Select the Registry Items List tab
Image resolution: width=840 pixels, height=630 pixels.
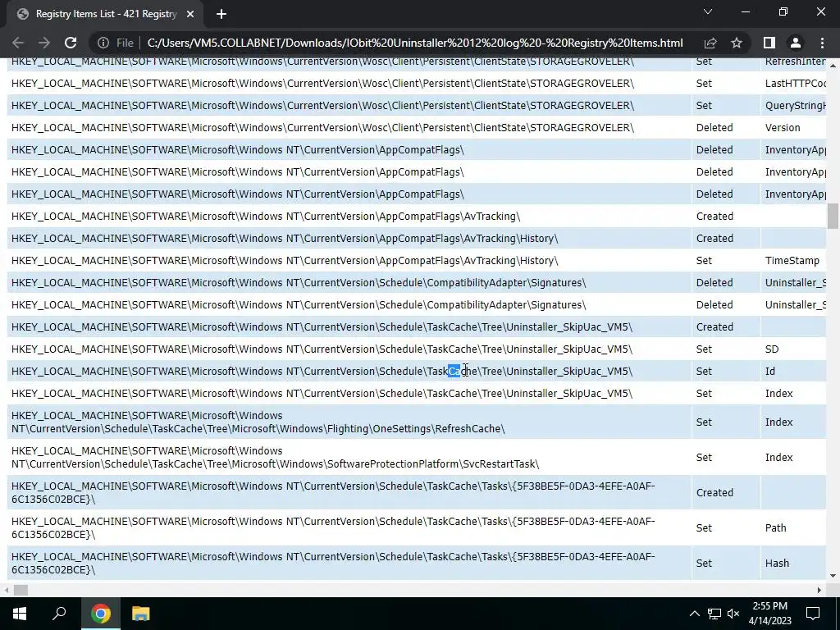point(104,14)
